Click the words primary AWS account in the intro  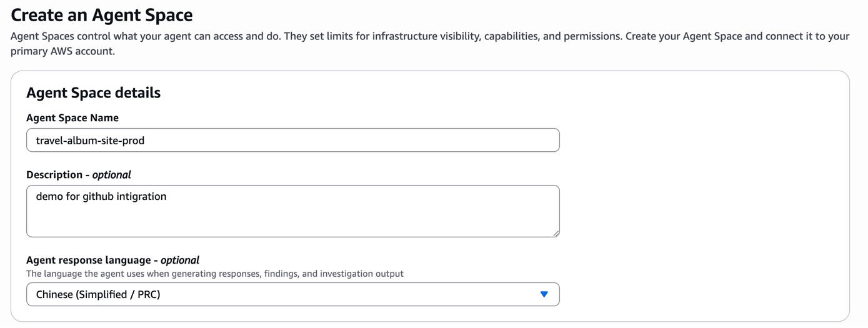[x=61, y=51]
